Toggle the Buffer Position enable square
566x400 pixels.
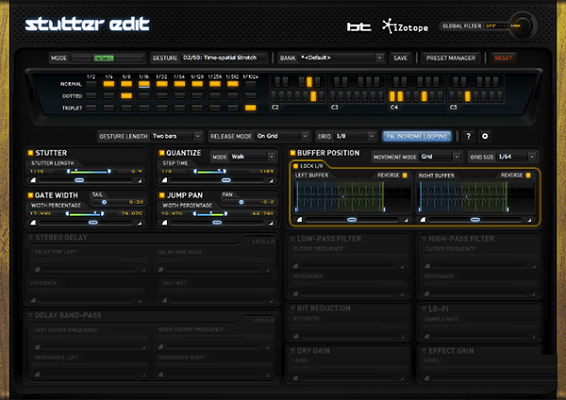click(293, 153)
